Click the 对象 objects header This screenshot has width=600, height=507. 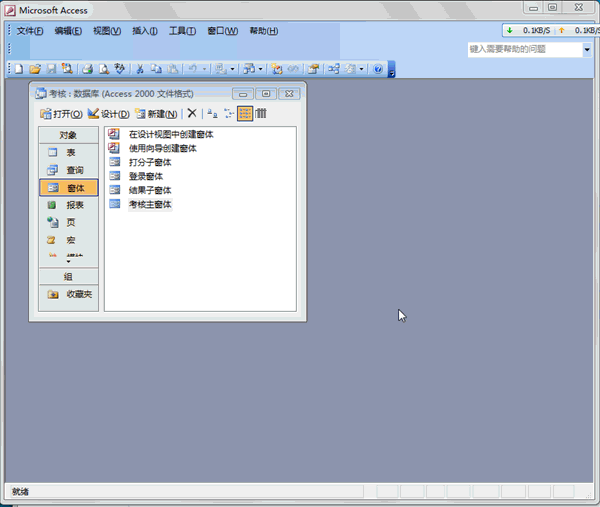[x=68, y=135]
